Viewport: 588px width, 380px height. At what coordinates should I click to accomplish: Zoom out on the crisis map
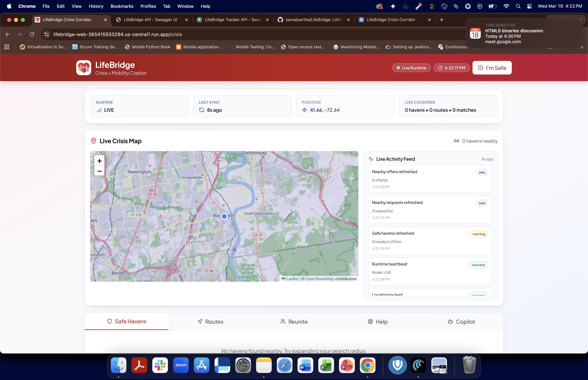pyautogui.click(x=99, y=171)
